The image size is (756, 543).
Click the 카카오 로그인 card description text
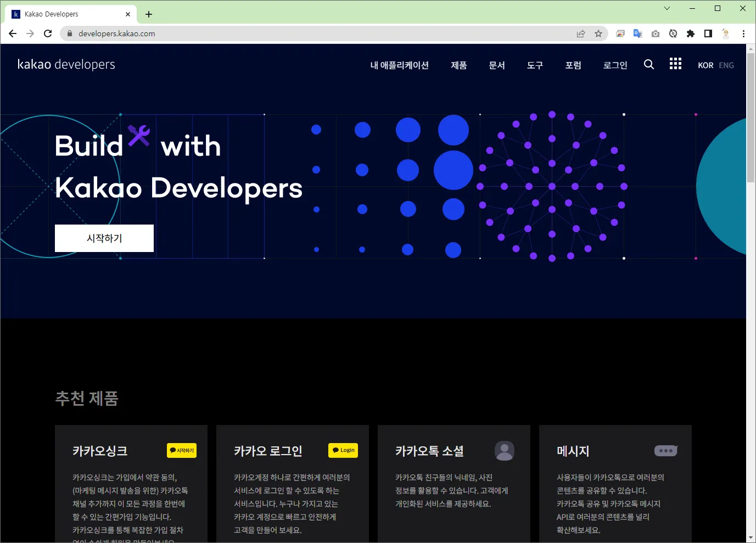pyautogui.click(x=292, y=504)
